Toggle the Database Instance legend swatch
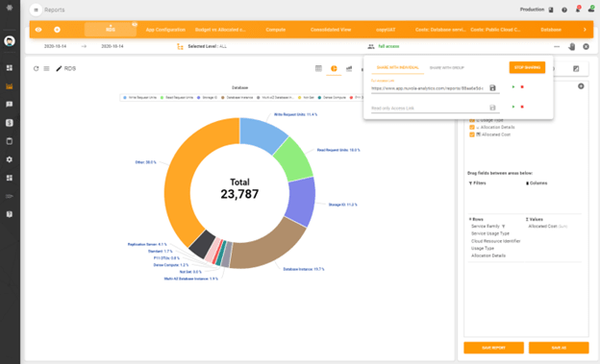The height and width of the screenshot is (364, 600). [223, 98]
